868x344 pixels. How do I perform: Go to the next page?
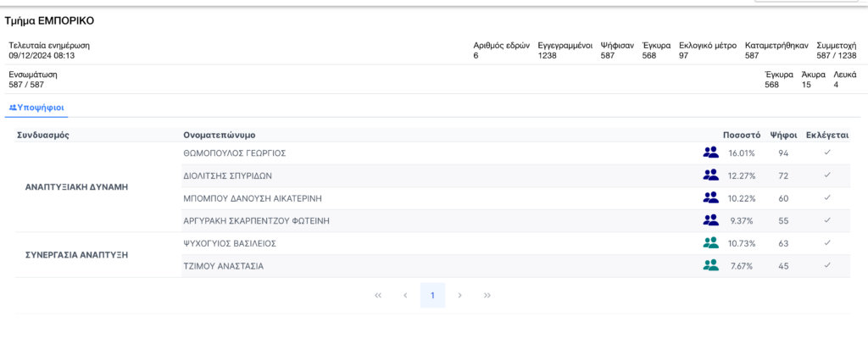(459, 296)
